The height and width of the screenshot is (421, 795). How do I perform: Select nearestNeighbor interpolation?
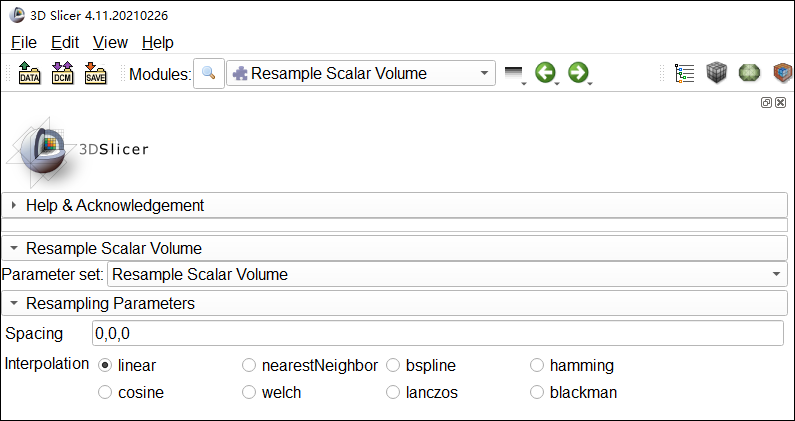click(x=249, y=366)
